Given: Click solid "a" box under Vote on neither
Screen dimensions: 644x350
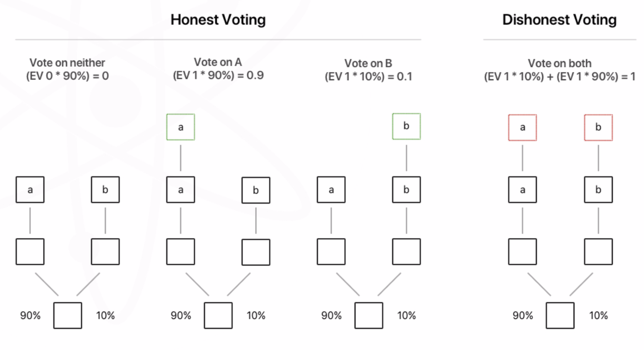Looking at the screenshot, I should coord(30,190).
